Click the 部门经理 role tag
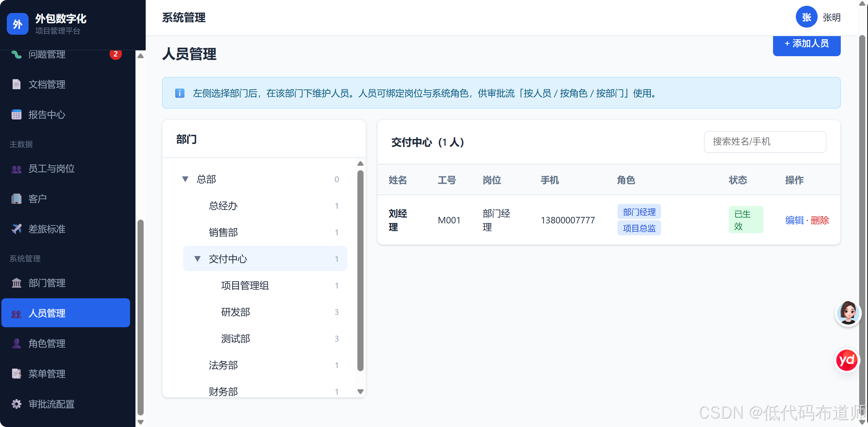The image size is (868, 427). (639, 212)
